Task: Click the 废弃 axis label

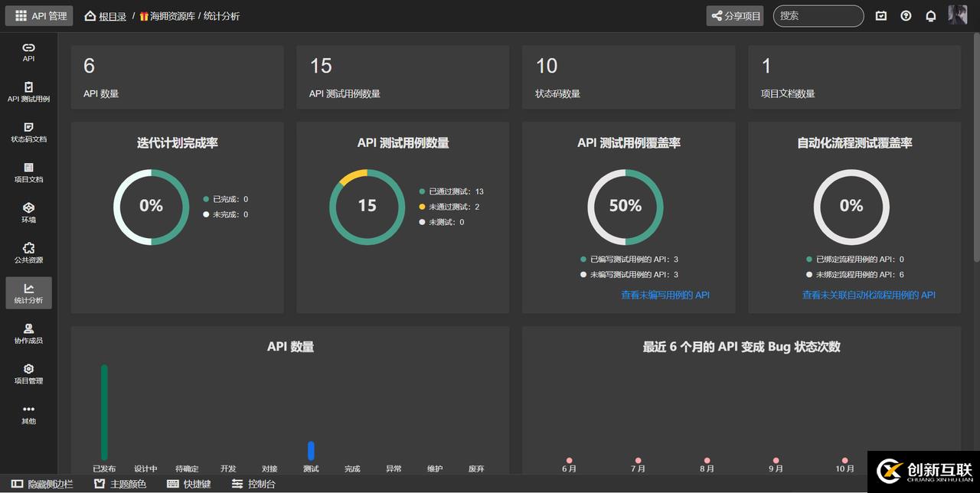Action: point(476,469)
